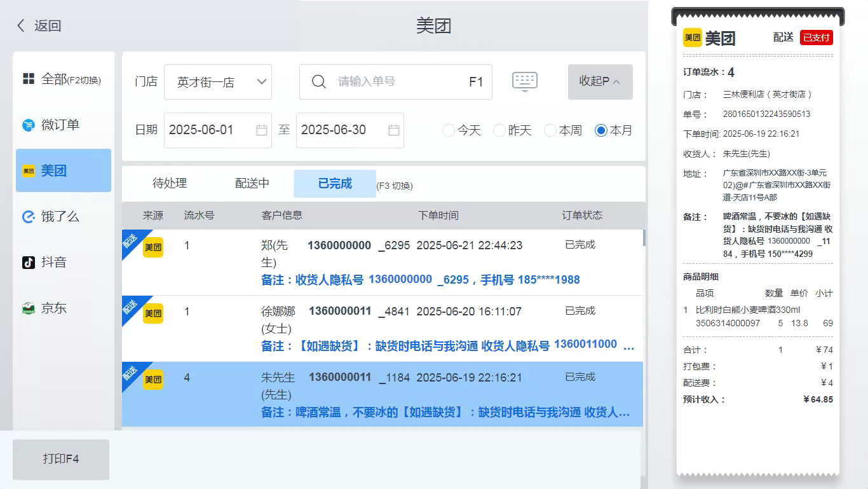Screen dimensions: 868x489
Task: Click the 抖音 sidebar icon
Action: (29, 263)
